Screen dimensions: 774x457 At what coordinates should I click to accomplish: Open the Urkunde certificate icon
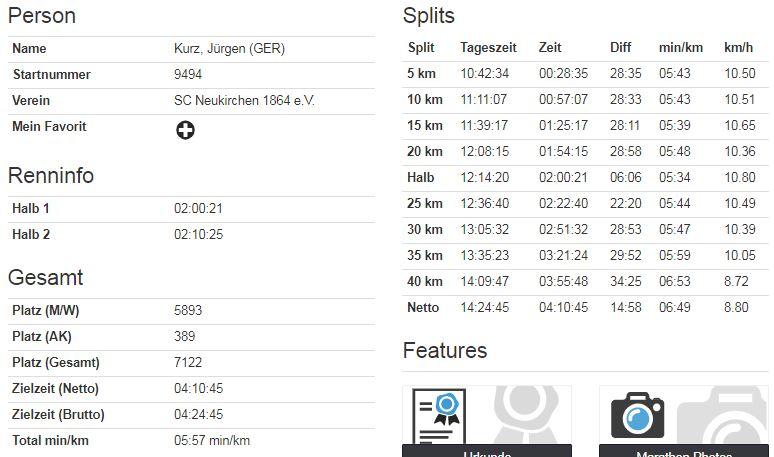pyautogui.click(x=439, y=416)
